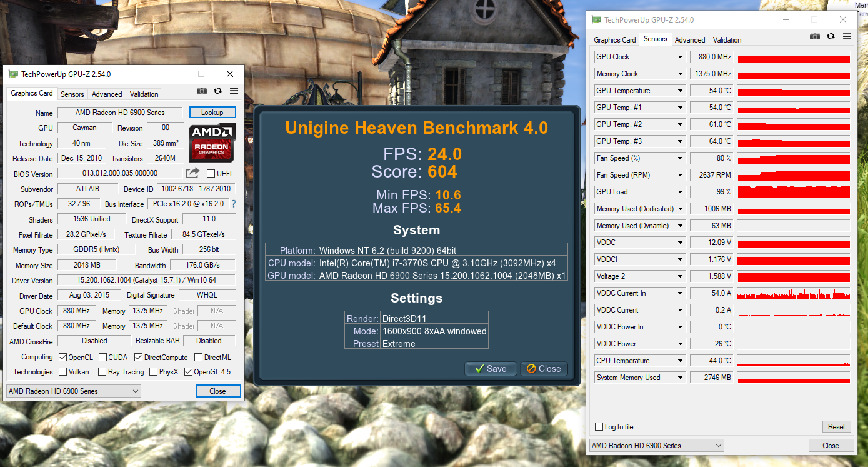Screen dimensions: 868x467
Task: Click the BIOS Version field
Action: (x=120, y=173)
